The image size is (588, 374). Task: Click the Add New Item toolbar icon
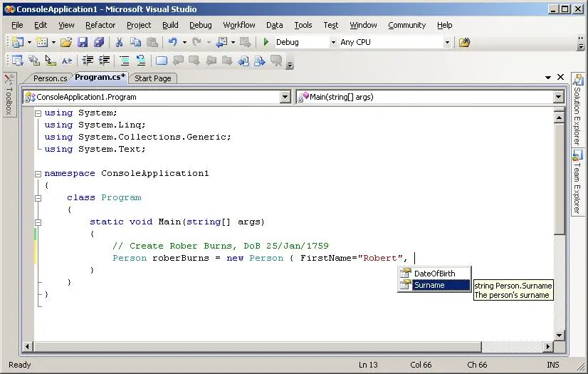pyautogui.click(x=42, y=42)
